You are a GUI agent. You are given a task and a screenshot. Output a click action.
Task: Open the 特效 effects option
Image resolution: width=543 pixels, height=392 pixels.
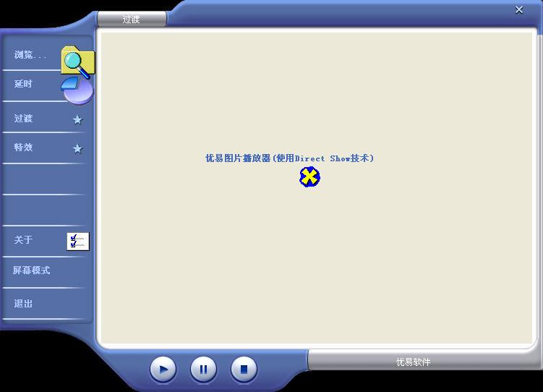23,147
